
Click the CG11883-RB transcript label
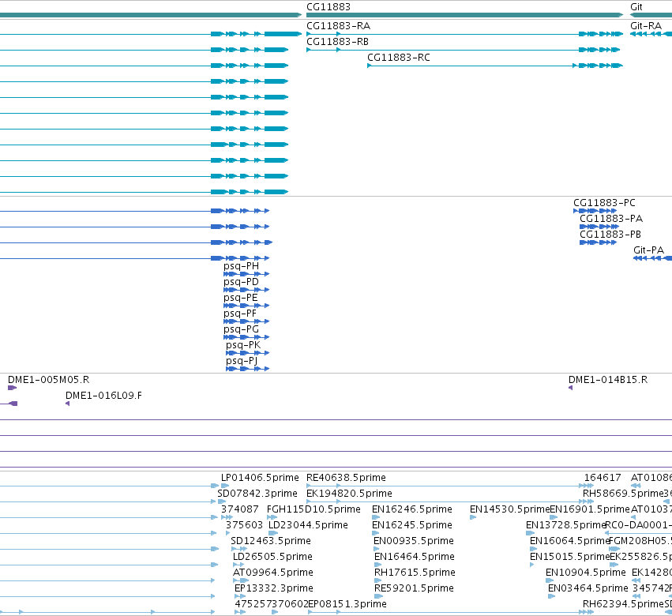[337, 42]
